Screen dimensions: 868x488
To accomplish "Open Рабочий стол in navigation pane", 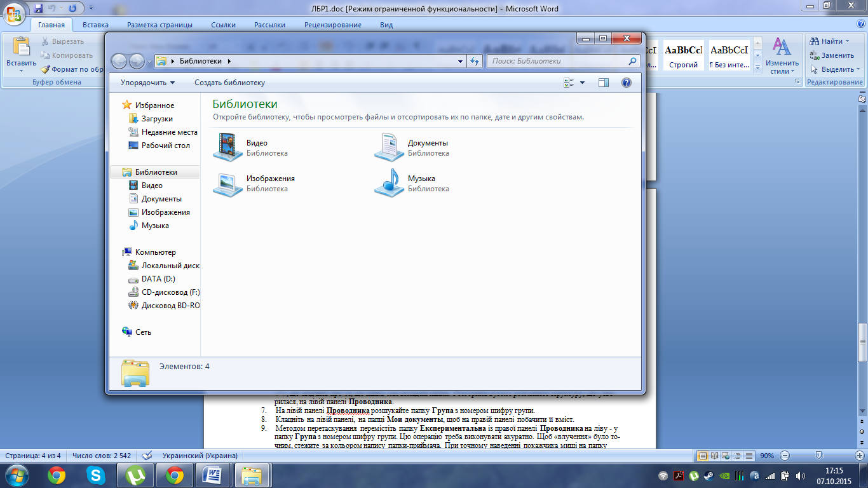I will point(159,146).
